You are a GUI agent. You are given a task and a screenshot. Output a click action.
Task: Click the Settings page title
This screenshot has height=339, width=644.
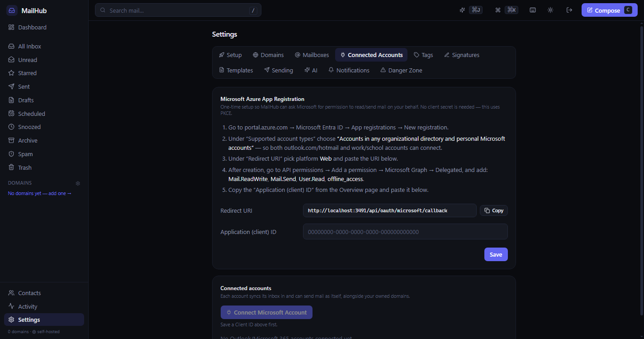(224, 34)
